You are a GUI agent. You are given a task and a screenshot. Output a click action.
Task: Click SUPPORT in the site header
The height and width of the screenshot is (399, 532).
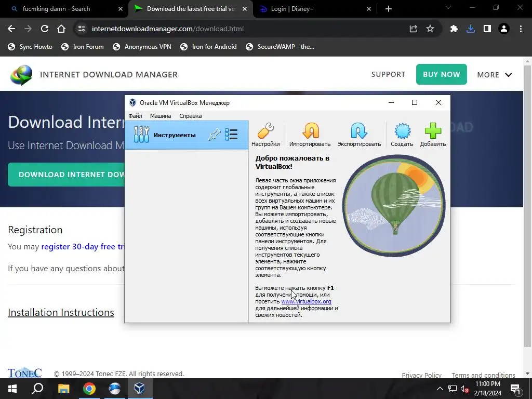point(388,74)
